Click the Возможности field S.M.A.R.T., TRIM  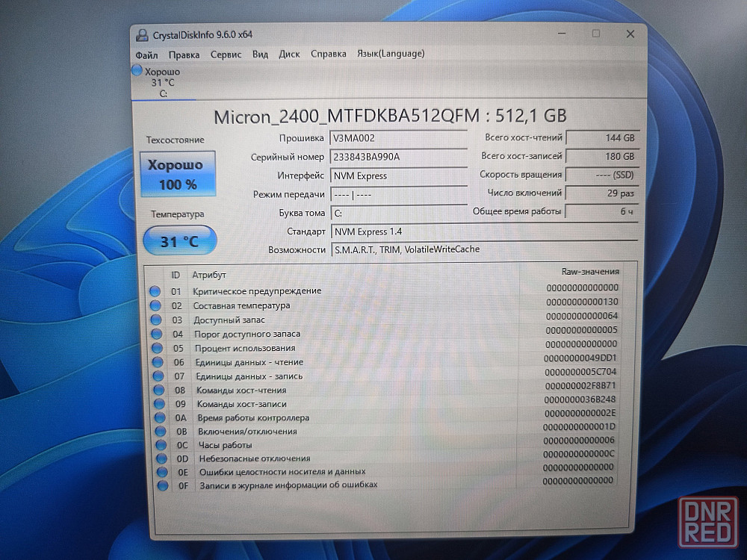coord(485,249)
